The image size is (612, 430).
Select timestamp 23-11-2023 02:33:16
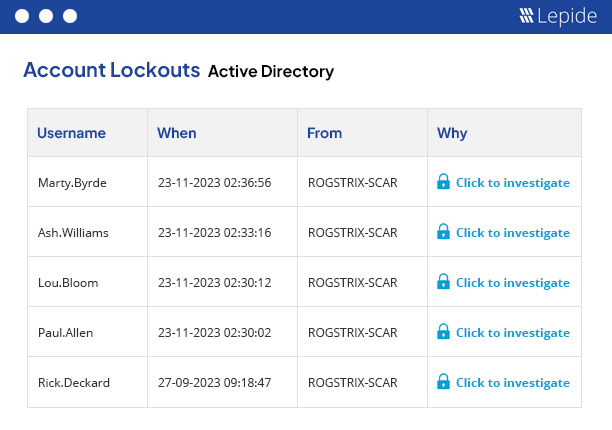(214, 233)
